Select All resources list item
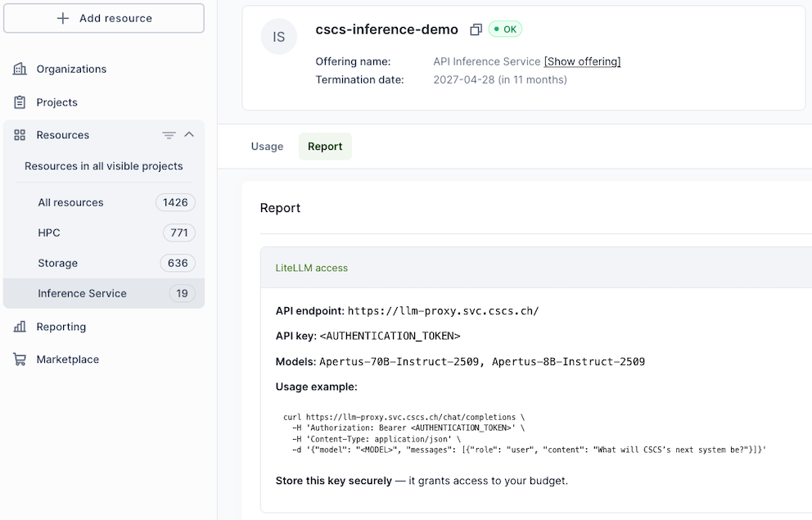 104,202
